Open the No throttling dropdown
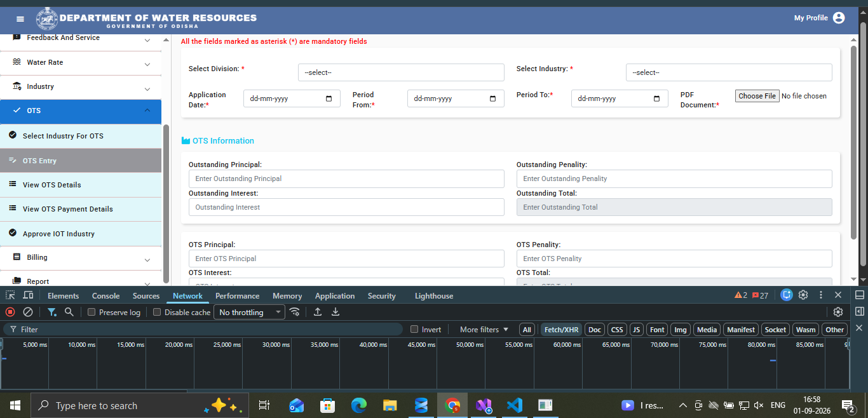The height and width of the screenshot is (418, 868). [249, 313]
